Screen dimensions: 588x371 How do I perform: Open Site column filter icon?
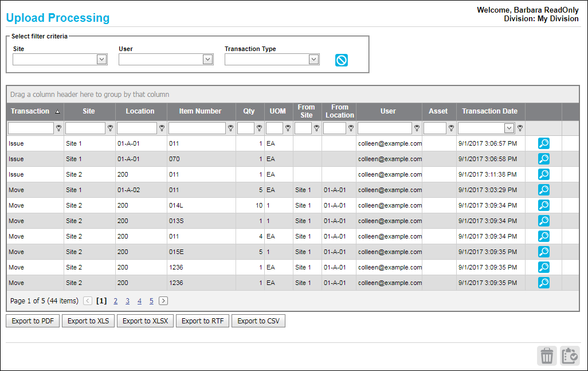[110, 128]
